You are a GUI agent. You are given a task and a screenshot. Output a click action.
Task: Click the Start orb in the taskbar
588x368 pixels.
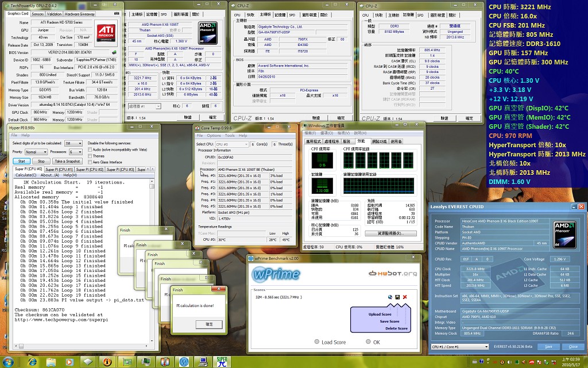[8, 362]
